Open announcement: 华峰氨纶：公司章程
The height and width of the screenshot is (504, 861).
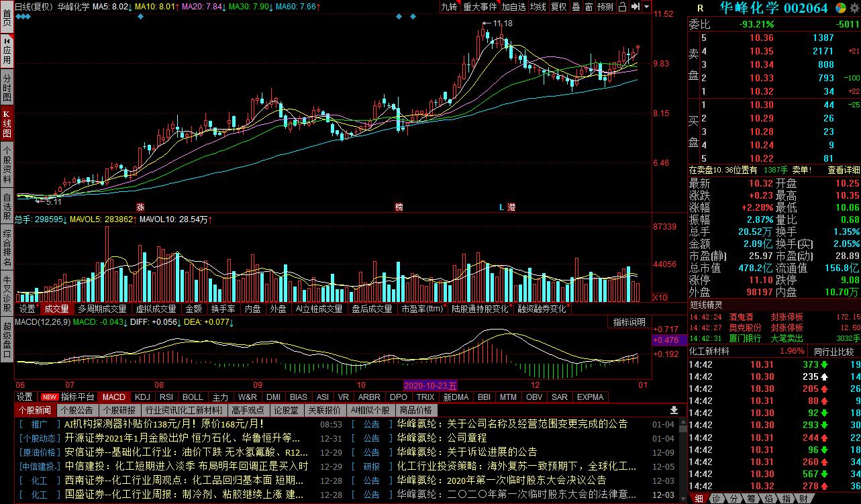pos(442,438)
